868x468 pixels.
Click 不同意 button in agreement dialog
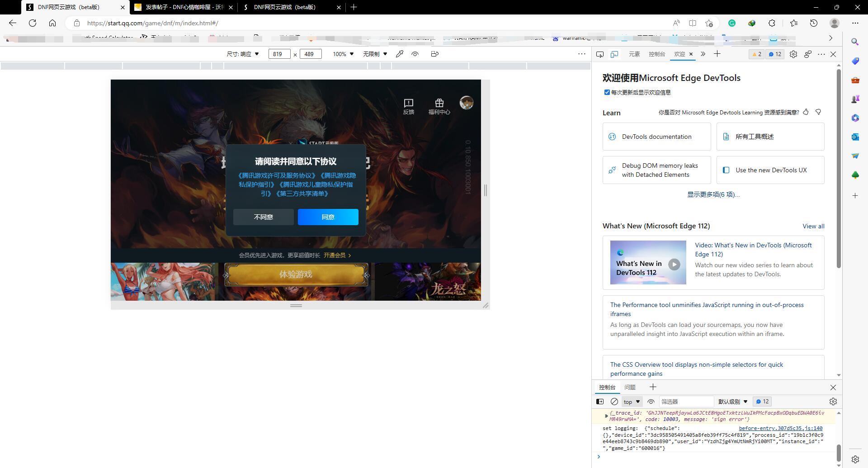(264, 217)
